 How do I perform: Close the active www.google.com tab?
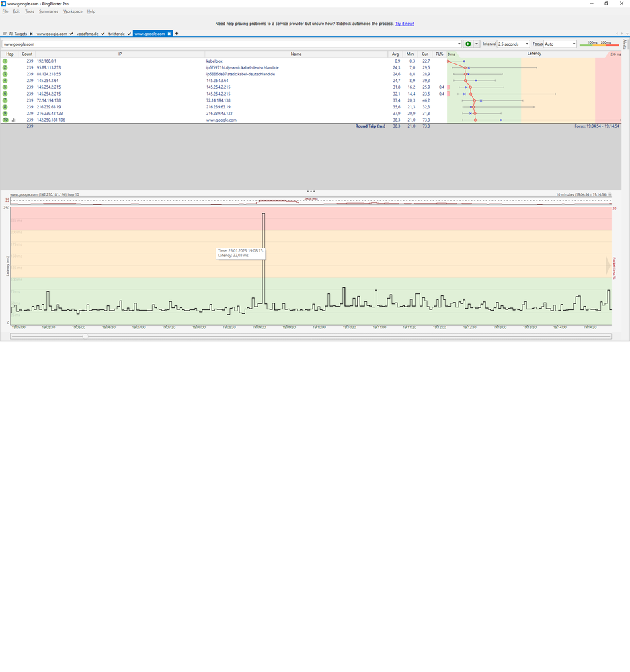click(x=169, y=34)
